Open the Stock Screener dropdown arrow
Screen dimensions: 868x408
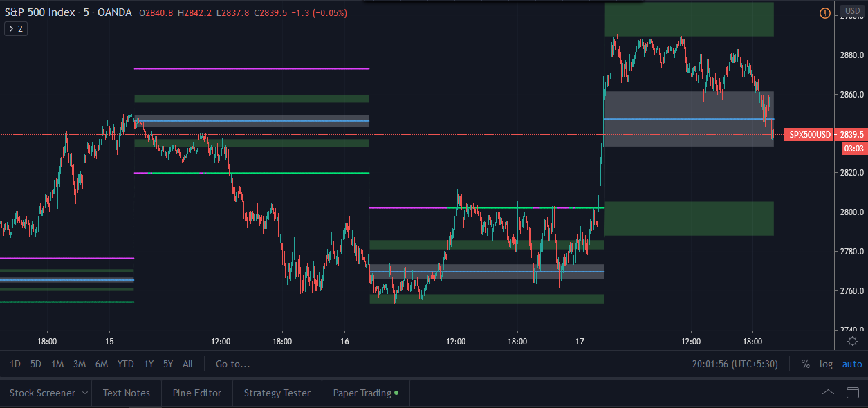[x=84, y=393]
